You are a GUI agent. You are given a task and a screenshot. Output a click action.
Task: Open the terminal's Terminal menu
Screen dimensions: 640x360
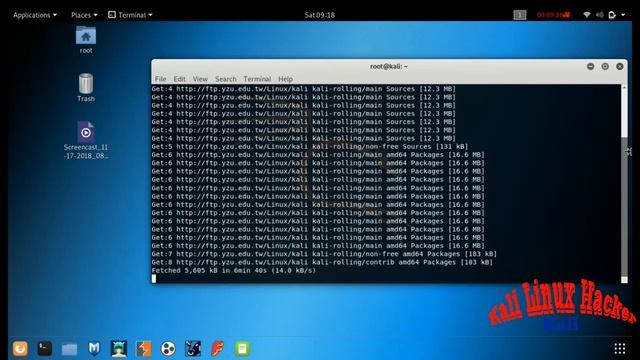click(257, 79)
